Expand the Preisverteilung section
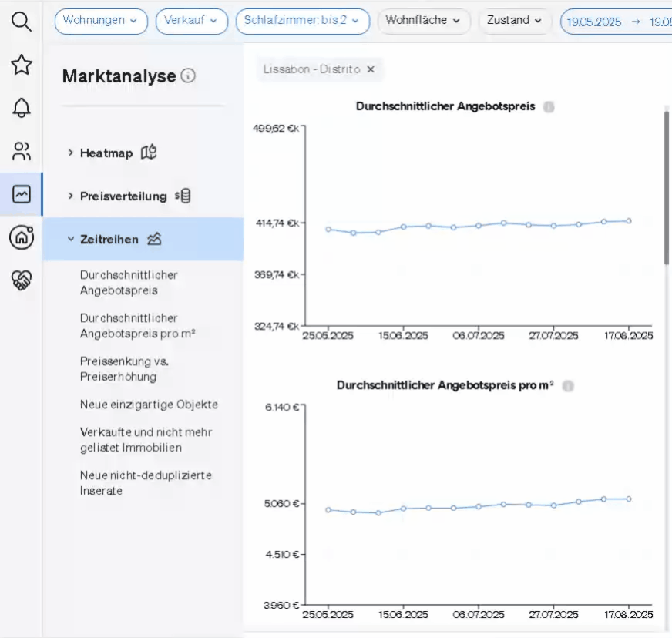 click(x=123, y=196)
